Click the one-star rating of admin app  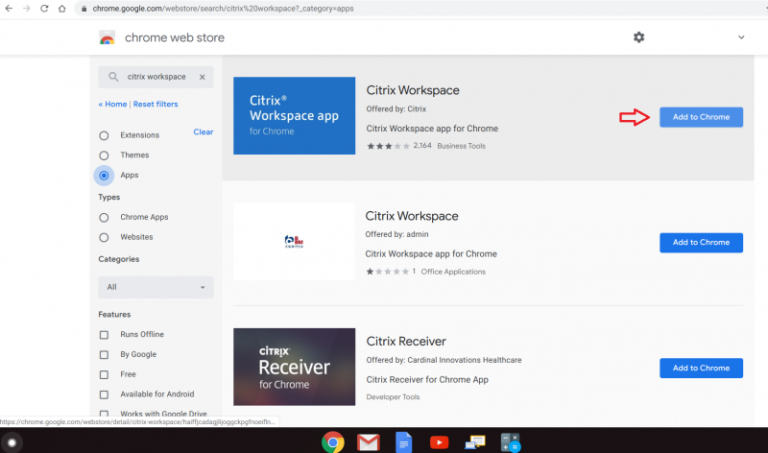(x=387, y=271)
